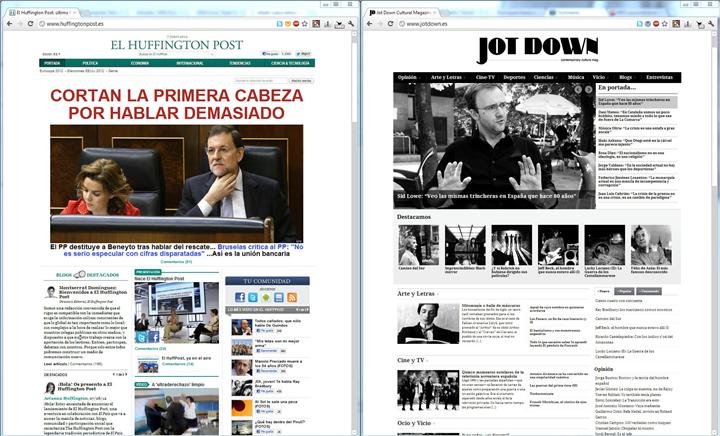
Task: Open the 'Félix de Azúa' thumbnail in Destacamos
Action: 651,245
